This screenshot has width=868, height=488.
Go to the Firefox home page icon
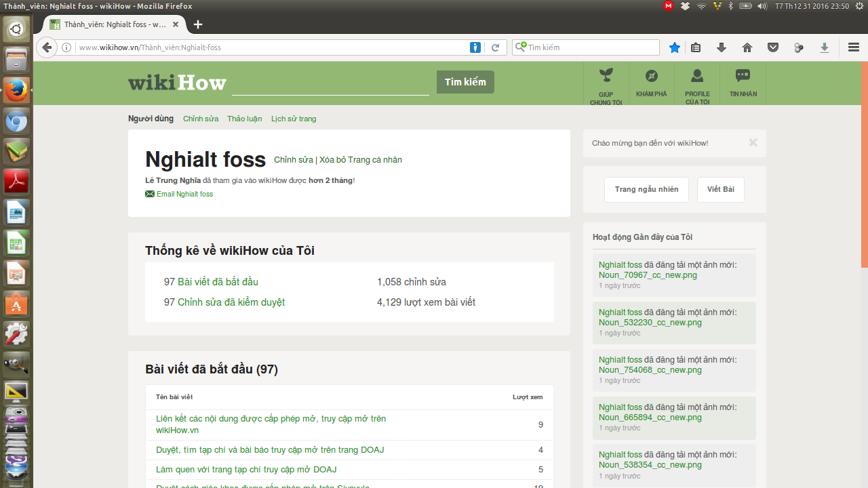click(747, 47)
